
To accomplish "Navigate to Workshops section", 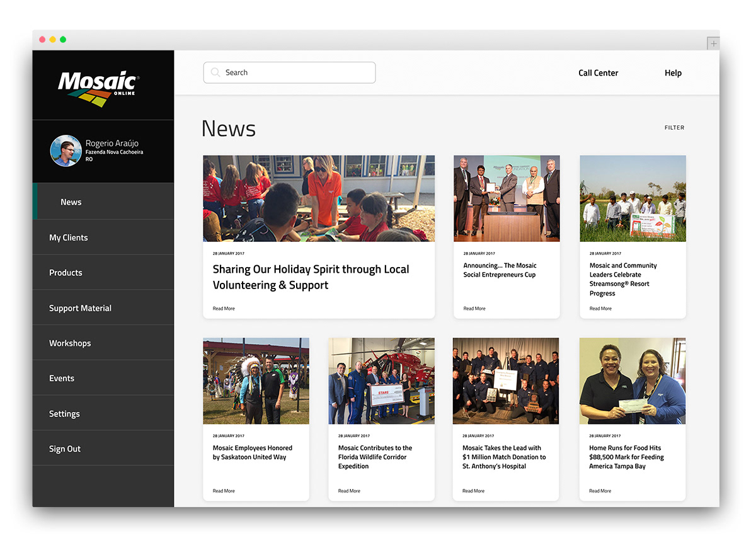I will pyautogui.click(x=103, y=343).
